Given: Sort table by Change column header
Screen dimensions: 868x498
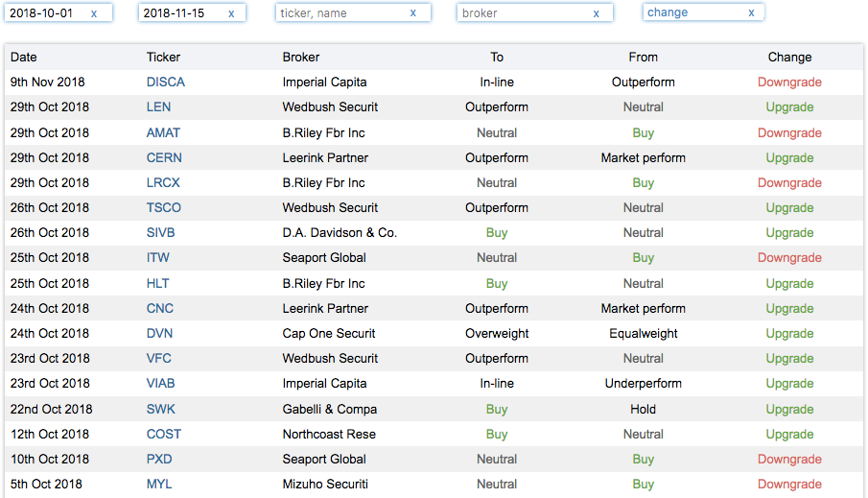Looking at the screenshot, I should coord(789,57).
